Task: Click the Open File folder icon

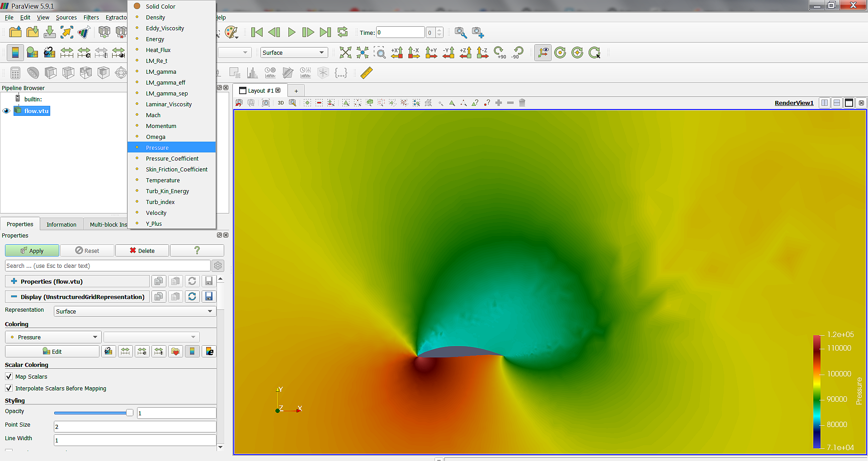Action: coord(15,32)
